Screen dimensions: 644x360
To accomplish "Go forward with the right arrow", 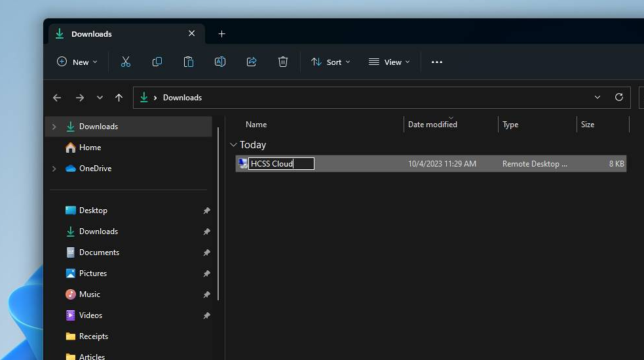I will [80, 98].
